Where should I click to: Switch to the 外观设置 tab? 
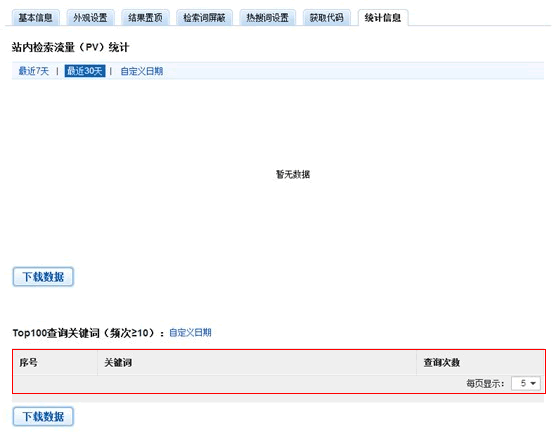pos(90,18)
